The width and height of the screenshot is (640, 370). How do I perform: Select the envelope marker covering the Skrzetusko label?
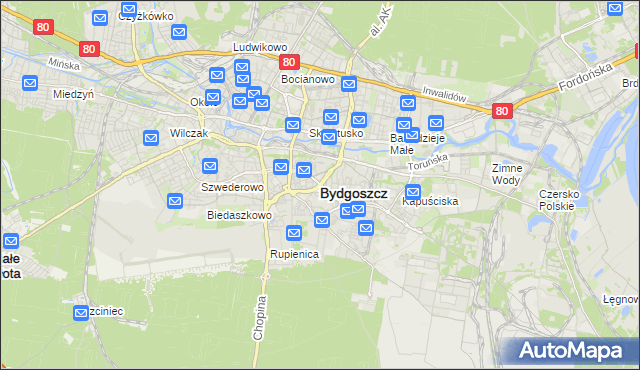click(x=329, y=137)
